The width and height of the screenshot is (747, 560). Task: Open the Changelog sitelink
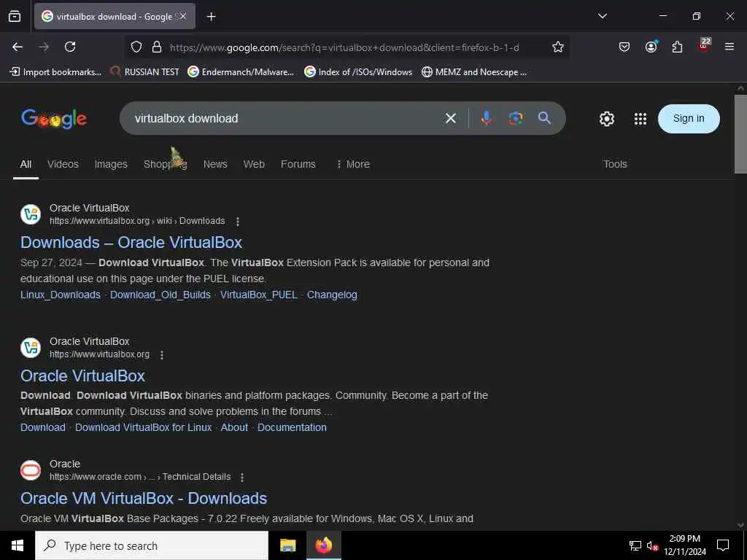[x=332, y=295]
